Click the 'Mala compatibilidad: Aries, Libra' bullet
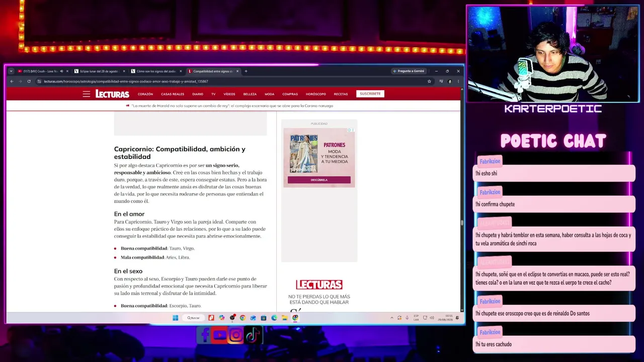644x362 pixels. [155, 257]
